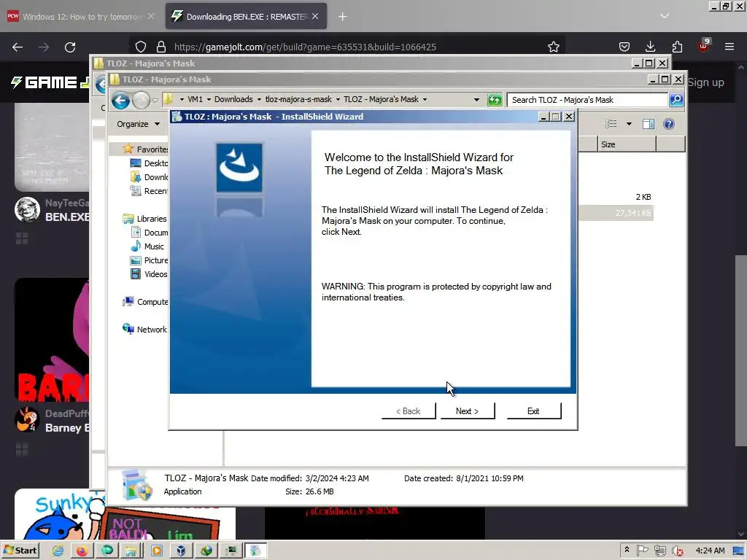The height and width of the screenshot is (560, 747).
Task: Click the browser forward arrow
Action: tap(44, 47)
